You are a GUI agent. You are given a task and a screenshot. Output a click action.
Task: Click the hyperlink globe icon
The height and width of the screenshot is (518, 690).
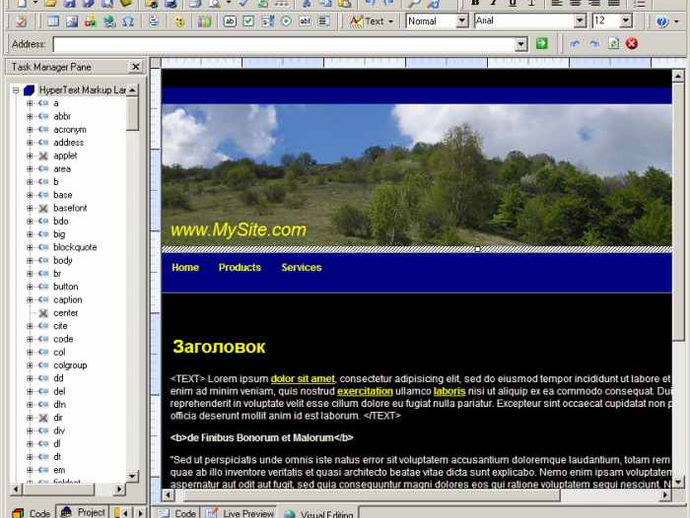pos(109,21)
